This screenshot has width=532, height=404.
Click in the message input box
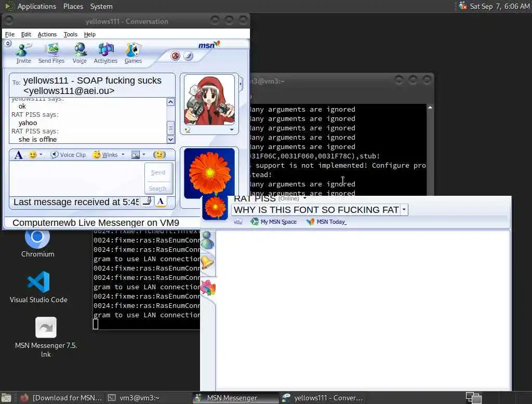point(76,178)
